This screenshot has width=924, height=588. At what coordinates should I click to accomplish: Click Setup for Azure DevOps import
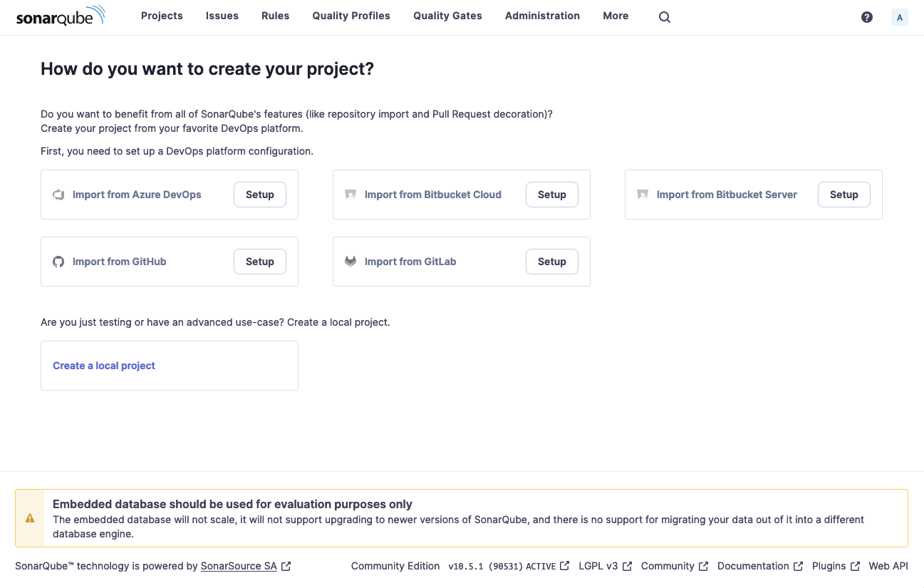(x=260, y=195)
